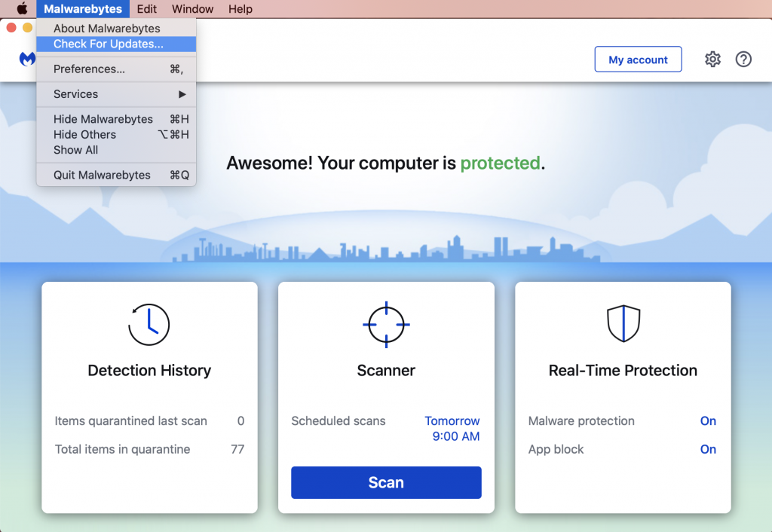Screen dimensions: 772x532
Task: Select Hide Others
Action: point(116,134)
